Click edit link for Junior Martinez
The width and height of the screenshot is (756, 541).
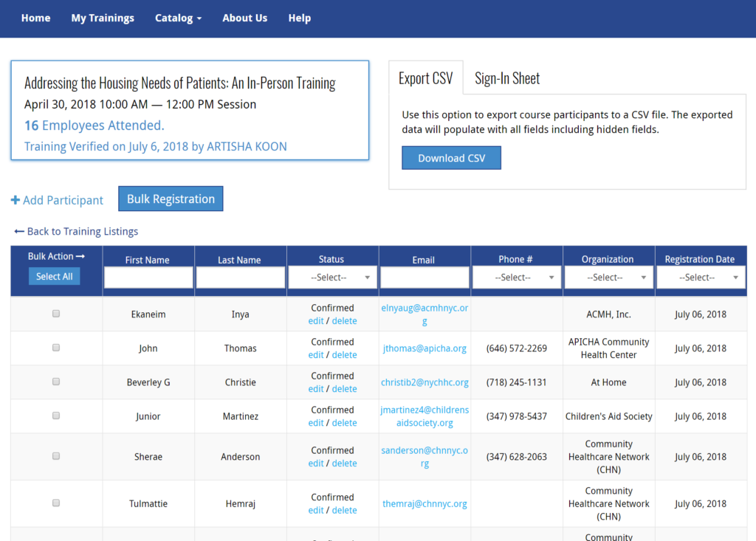pos(316,423)
